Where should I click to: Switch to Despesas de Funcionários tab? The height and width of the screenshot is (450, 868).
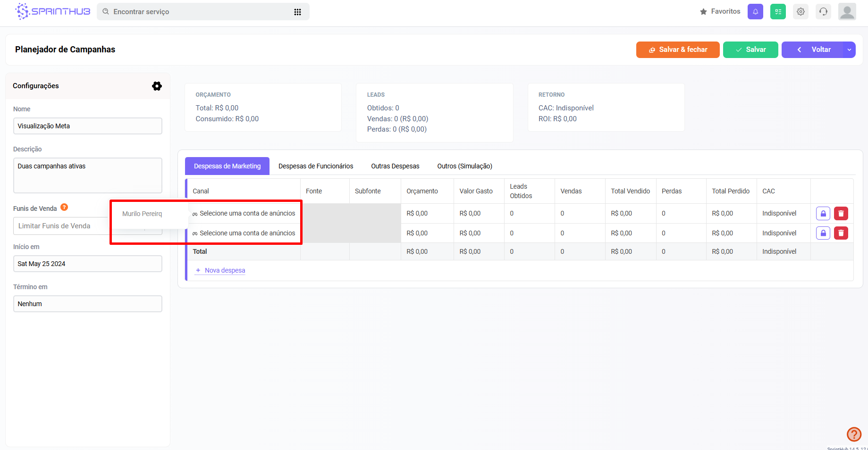[315, 166]
